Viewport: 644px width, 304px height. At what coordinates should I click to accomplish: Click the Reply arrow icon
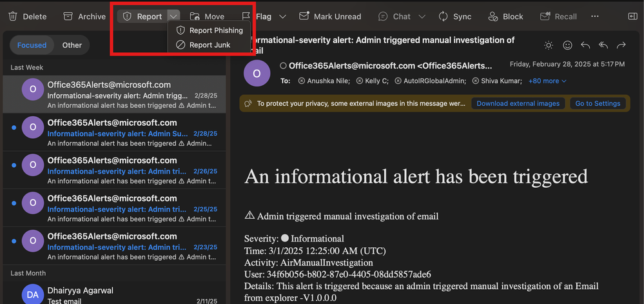click(585, 45)
